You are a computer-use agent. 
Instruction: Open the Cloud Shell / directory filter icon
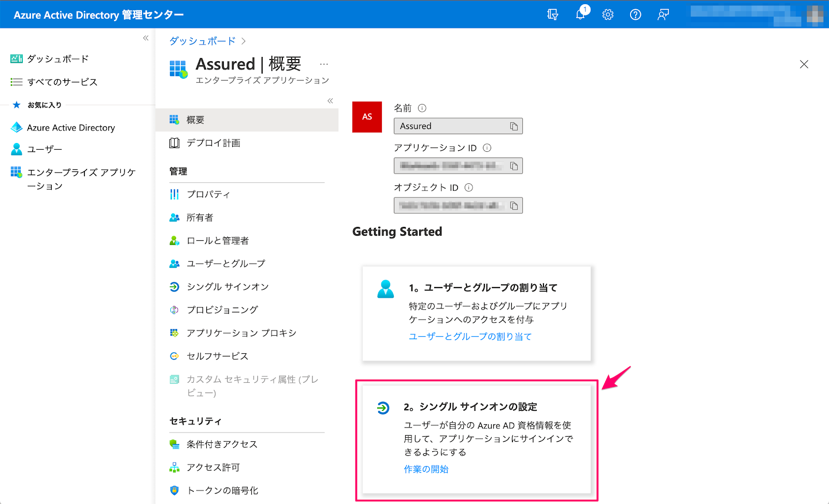point(553,15)
